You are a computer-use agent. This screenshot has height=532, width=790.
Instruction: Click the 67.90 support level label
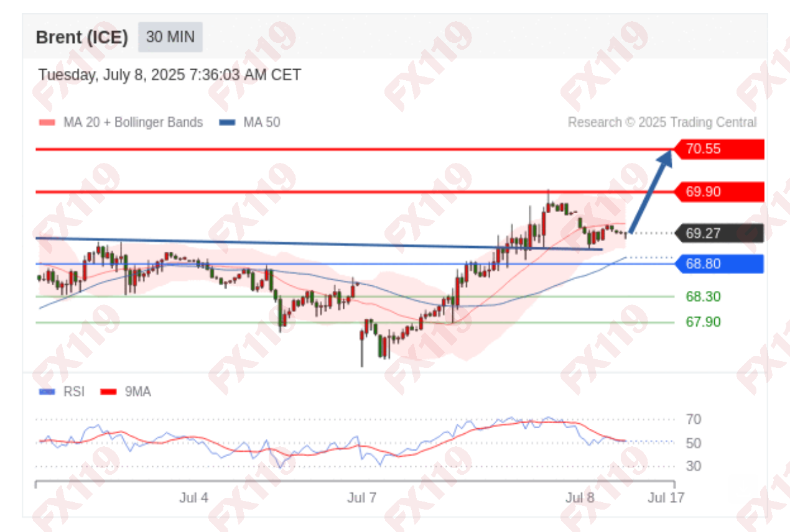(703, 322)
